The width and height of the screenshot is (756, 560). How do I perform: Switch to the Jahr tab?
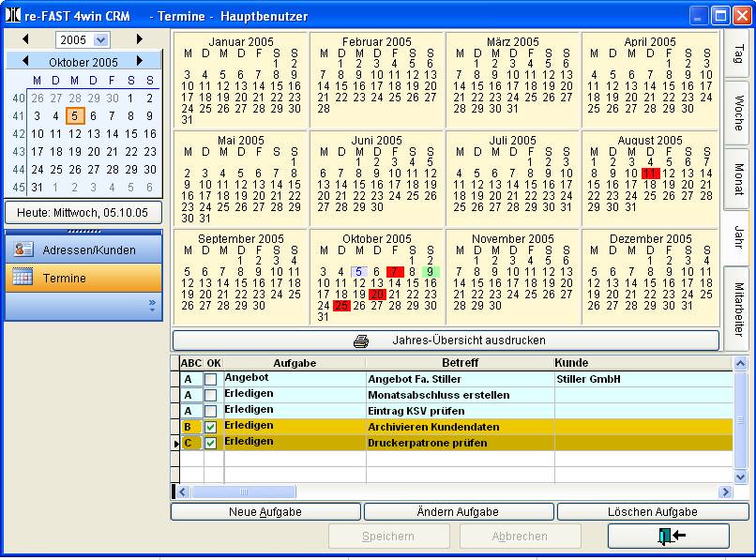point(736,236)
